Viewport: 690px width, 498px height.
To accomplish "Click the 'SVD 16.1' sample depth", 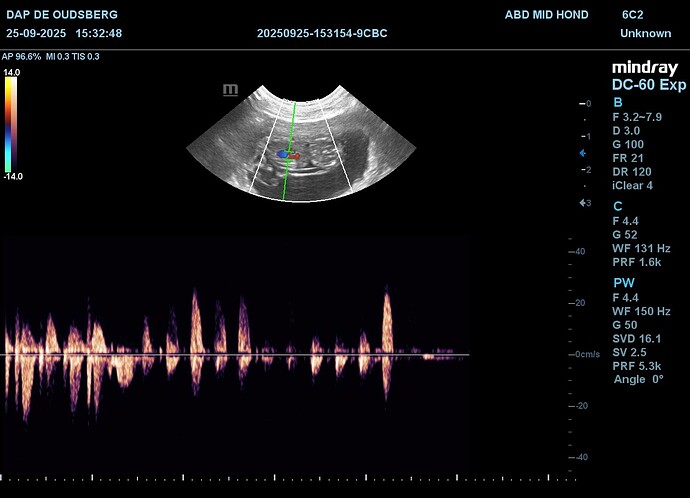I will click(x=637, y=338).
